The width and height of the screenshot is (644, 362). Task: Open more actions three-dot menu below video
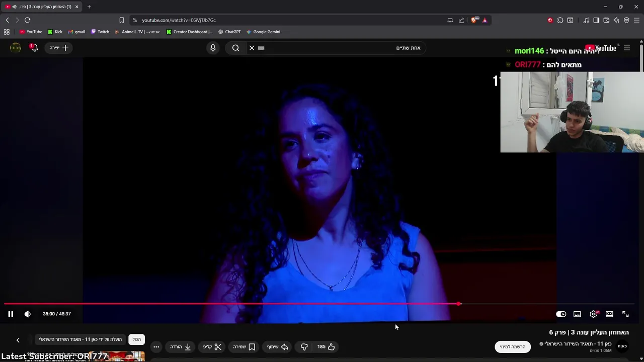pos(156,346)
